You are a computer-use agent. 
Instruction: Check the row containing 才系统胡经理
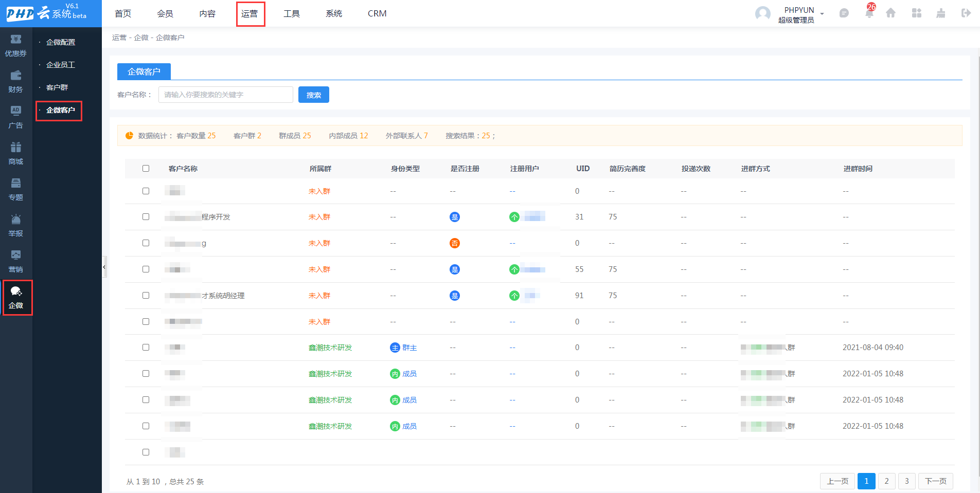pos(146,296)
